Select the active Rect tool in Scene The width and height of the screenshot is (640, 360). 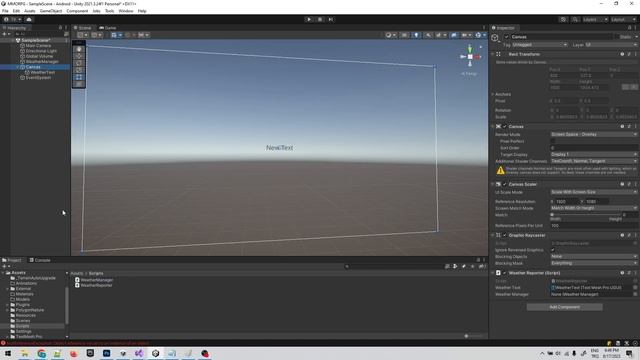79,77
